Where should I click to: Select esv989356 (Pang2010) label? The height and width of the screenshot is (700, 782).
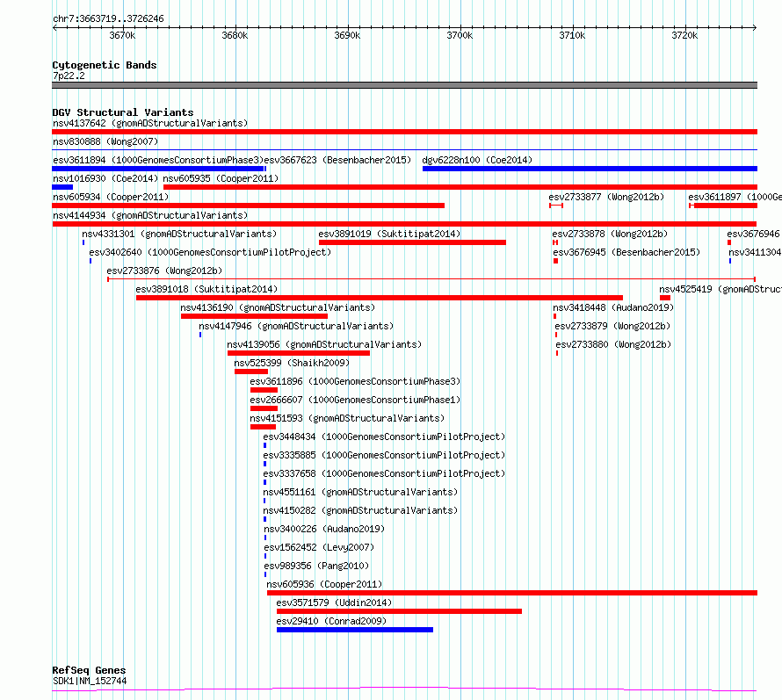pyautogui.click(x=316, y=566)
